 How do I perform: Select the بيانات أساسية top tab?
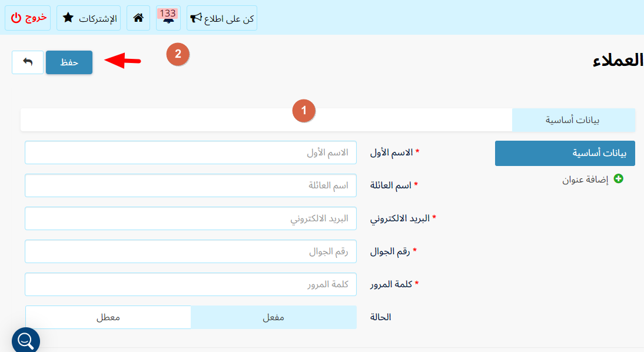pos(573,120)
